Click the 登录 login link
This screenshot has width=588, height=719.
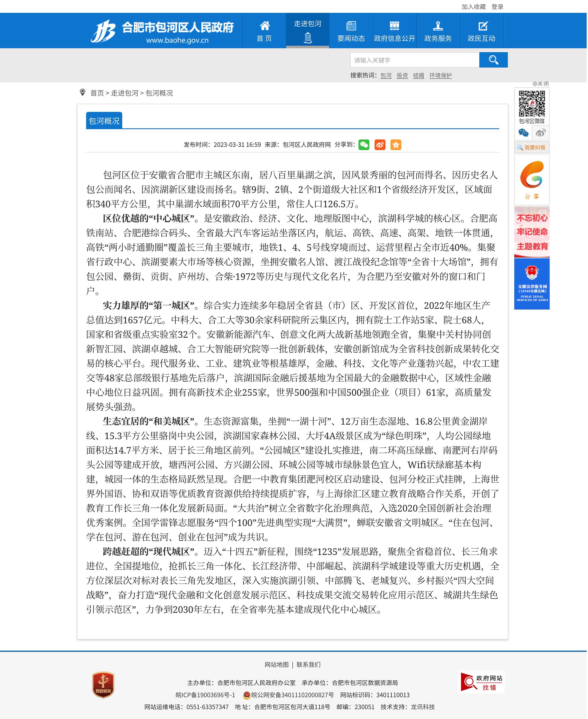pos(497,7)
